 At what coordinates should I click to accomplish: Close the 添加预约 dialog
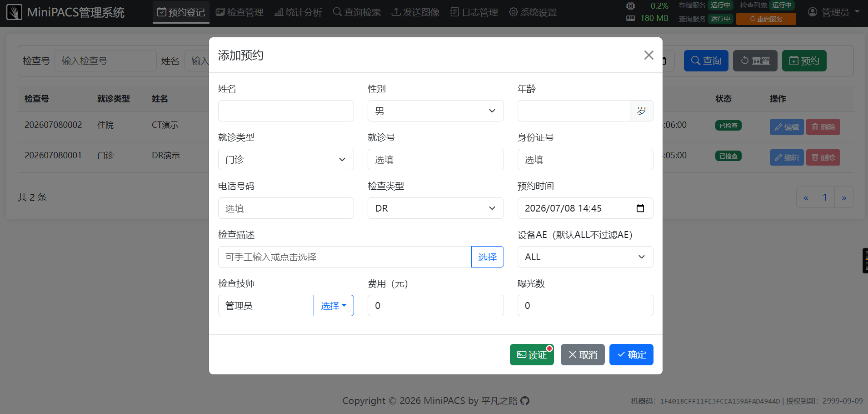[x=649, y=55]
